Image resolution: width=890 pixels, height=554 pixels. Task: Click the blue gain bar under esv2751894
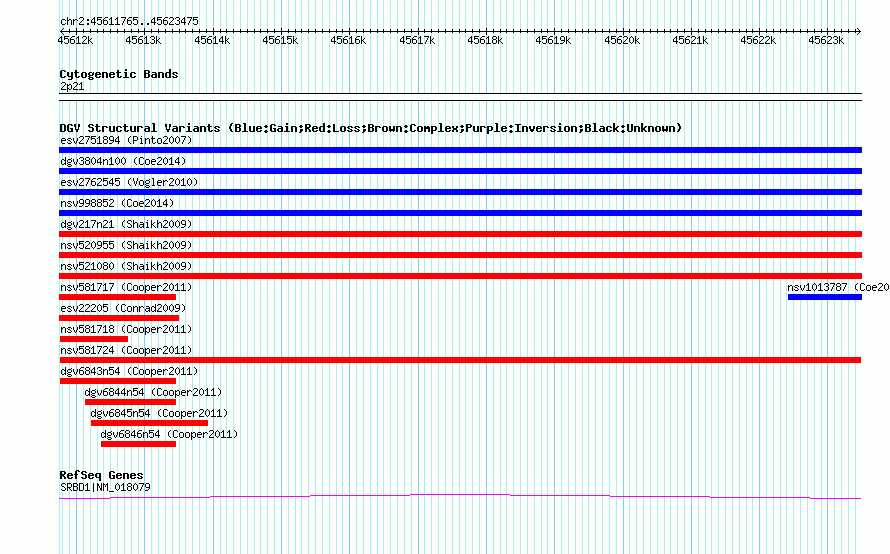tap(460, 150)
